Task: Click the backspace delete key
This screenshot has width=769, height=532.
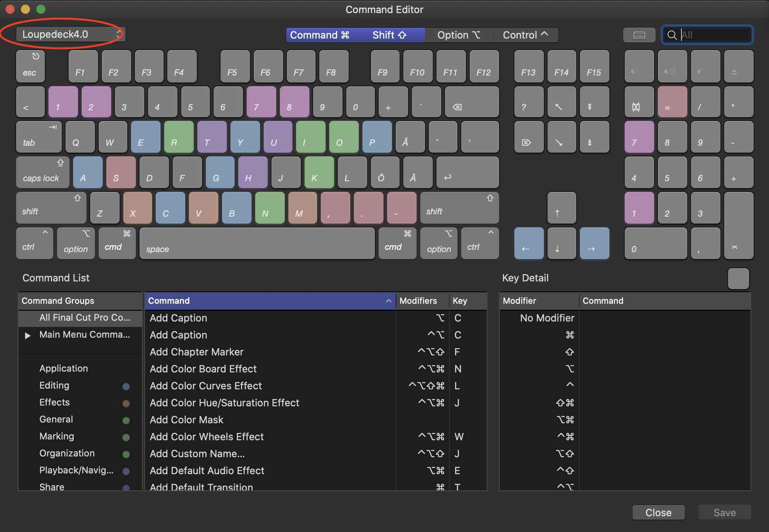Action: [471, 102]
